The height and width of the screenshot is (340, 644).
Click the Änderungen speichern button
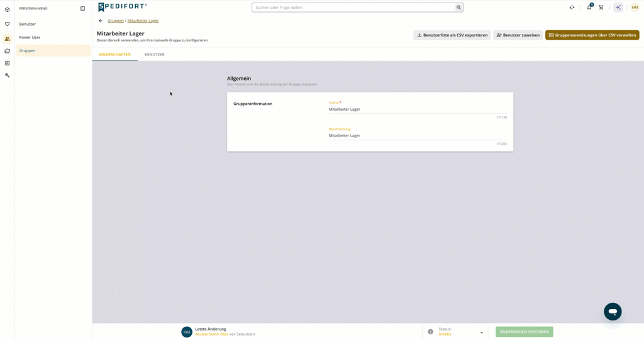(x=525, y=332)
